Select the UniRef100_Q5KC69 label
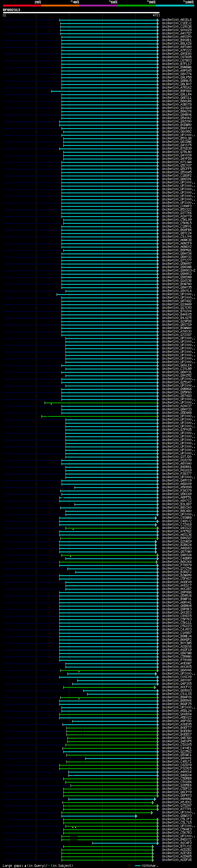Screen dimensions: 197x868 (176, 494)
